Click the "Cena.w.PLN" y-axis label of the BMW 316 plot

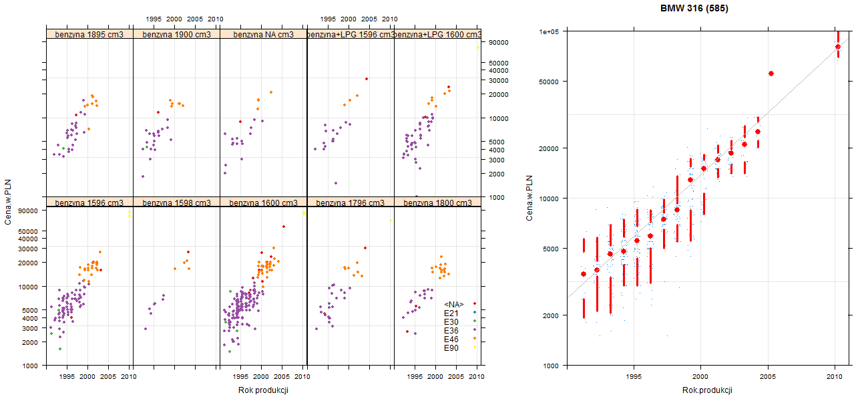529,198
